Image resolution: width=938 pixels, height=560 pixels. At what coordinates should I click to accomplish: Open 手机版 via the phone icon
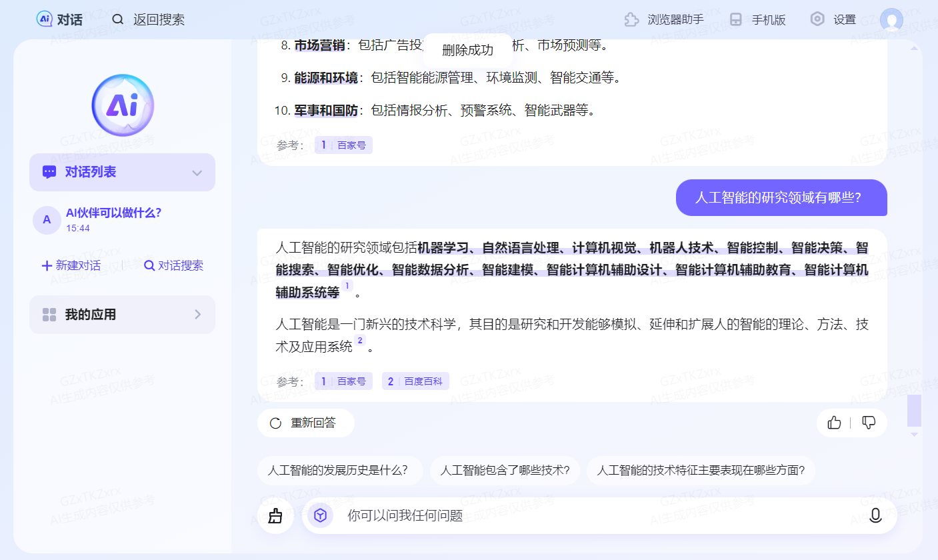coord(736,19)
